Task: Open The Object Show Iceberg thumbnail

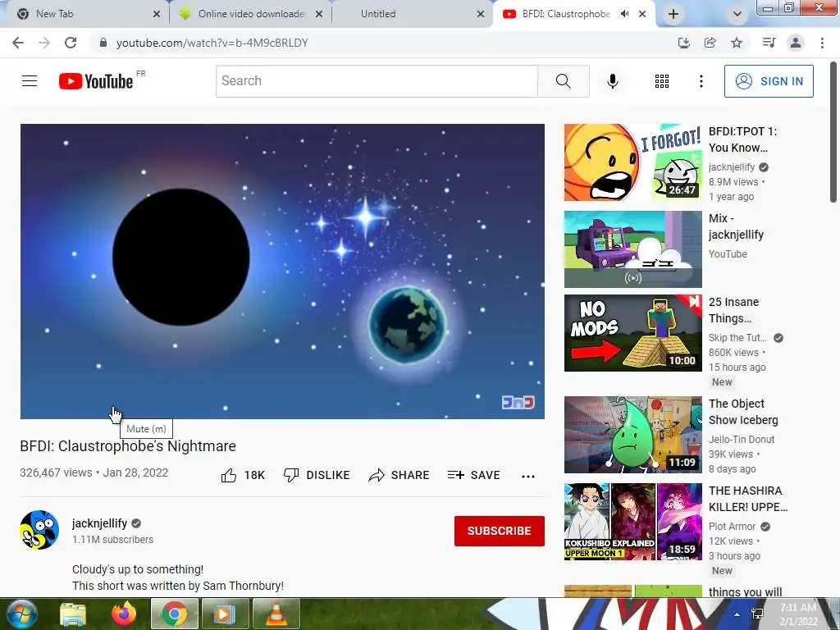Action: [x=632, y=435]
